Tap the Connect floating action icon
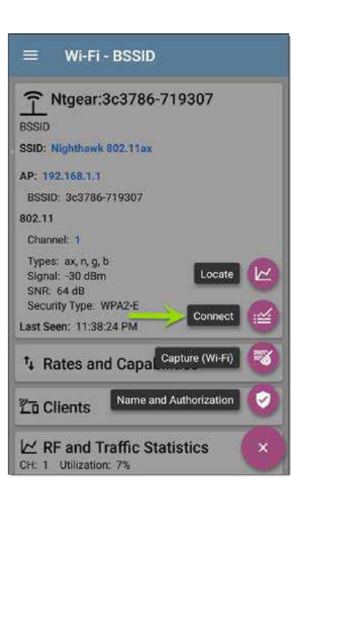Viewport: 364px width, 630px height. point(263,316)
